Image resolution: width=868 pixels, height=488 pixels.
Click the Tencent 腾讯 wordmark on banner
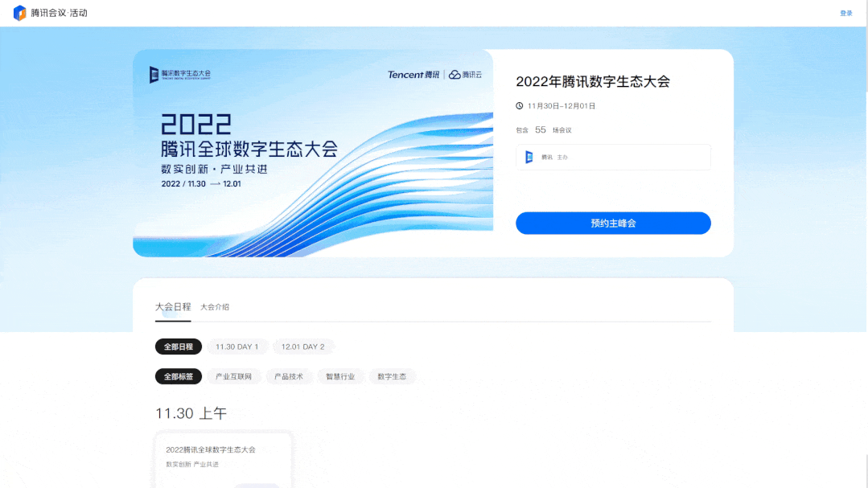[413, 75]
